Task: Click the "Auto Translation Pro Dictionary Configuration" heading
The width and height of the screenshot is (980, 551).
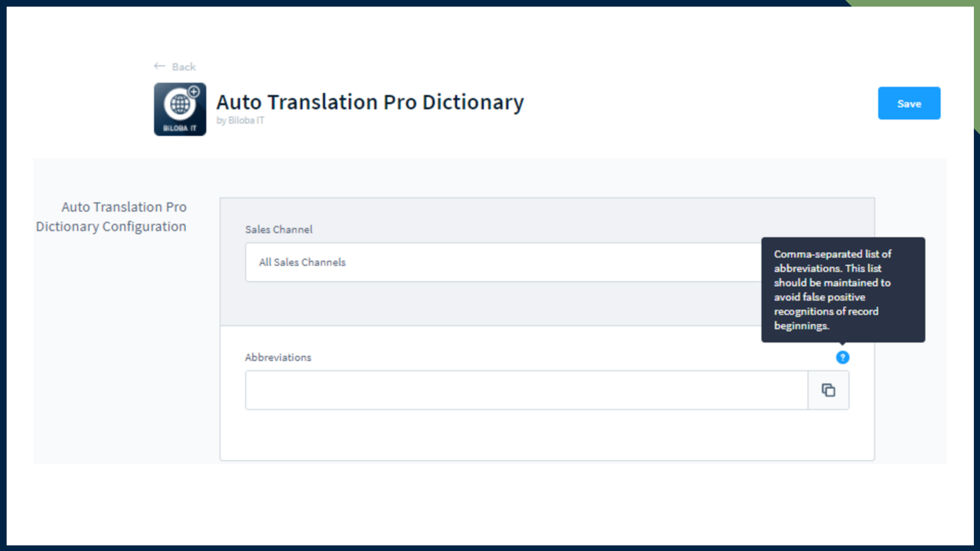Action: (x=111, y=216)
